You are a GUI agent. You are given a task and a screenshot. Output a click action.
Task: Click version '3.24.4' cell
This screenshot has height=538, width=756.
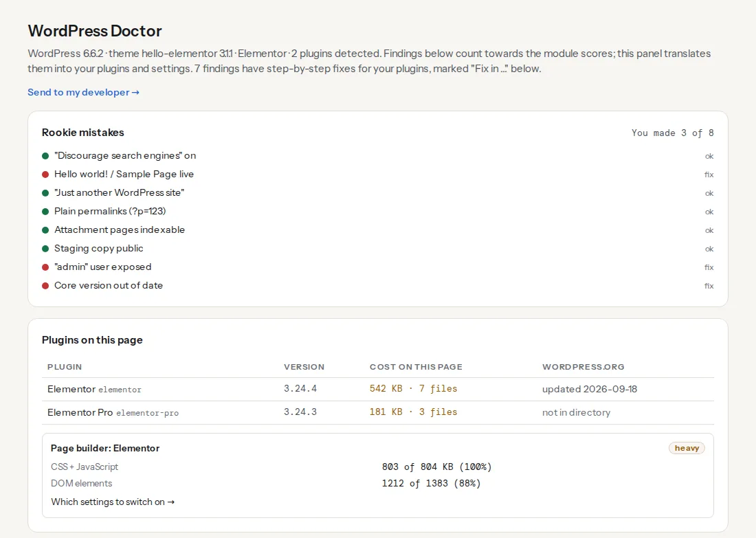click(300, 389)
